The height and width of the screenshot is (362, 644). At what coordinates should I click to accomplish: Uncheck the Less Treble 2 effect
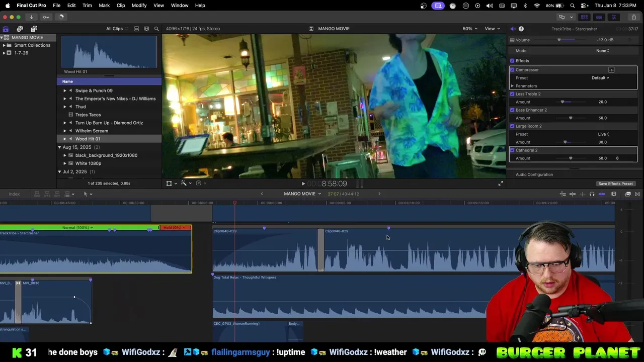(512, 94)
